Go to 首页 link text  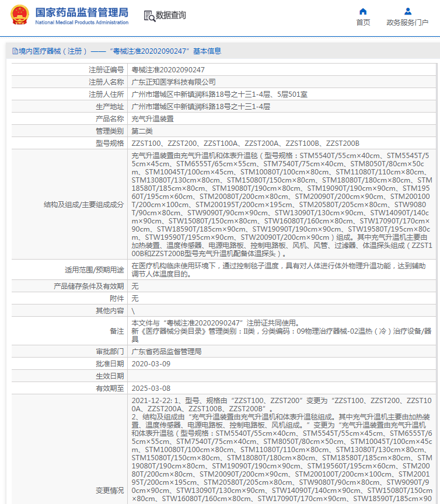point(363,23)
